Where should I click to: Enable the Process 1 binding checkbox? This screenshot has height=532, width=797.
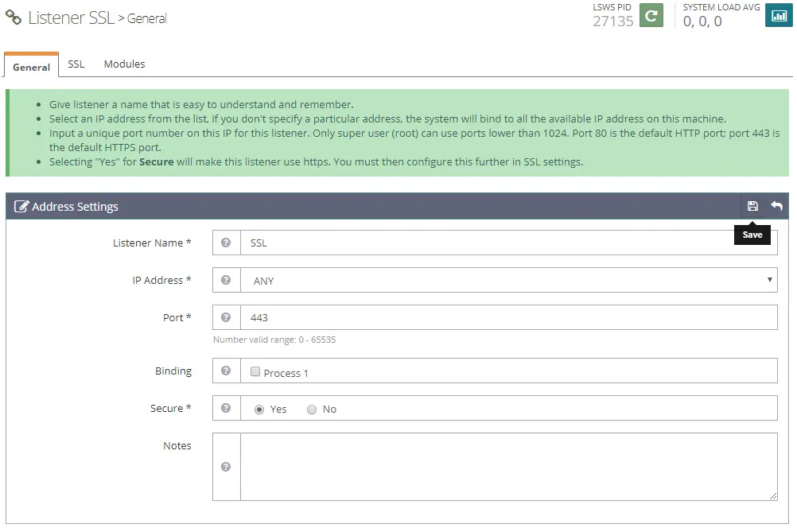(255, 371)
